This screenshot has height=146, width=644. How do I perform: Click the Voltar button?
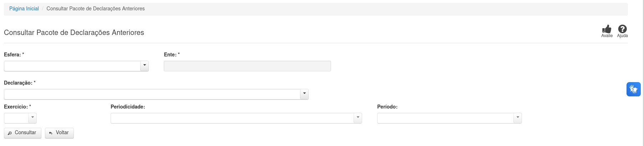(x=59, y=133)
